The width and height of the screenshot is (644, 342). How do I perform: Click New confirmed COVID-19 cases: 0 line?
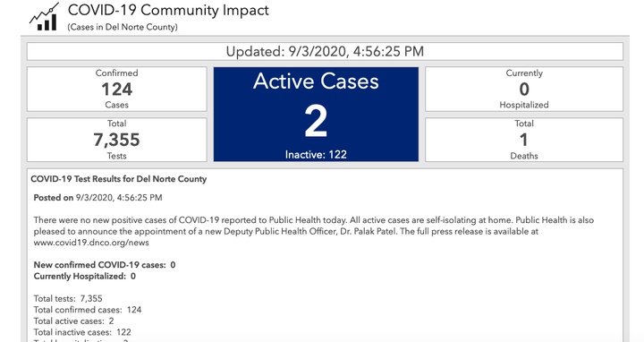(x=105, y=265)
